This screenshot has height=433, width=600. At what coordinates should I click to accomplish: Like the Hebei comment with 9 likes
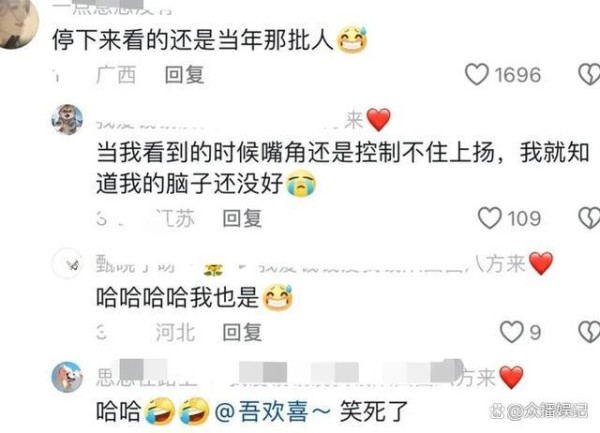click(x=512, y=331)
